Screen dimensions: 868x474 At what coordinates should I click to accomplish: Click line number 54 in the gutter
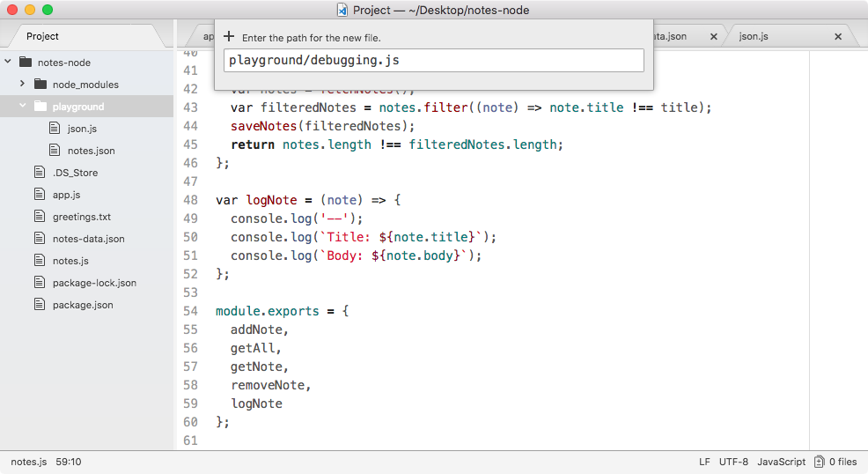tap(190, 311)
